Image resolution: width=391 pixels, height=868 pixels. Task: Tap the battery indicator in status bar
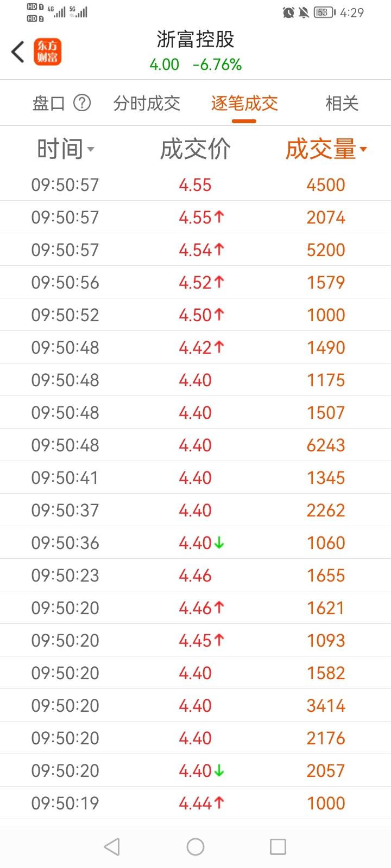pyautogui.click(x=325, y=12)
